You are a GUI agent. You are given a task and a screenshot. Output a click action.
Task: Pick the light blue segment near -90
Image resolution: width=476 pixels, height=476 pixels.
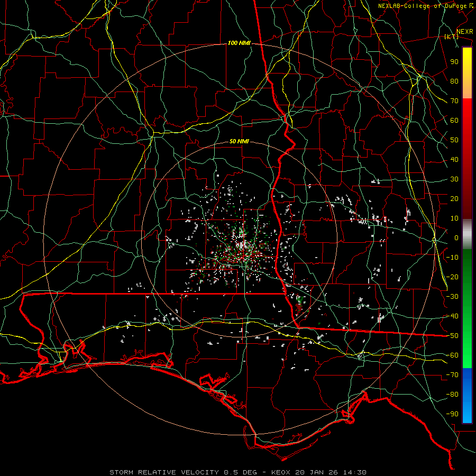coord(467,413)
